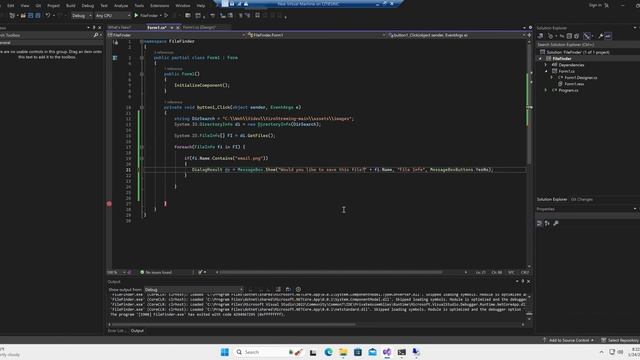Click the No issues found status indicator
Viewport: 640px width, 360px height.
[x=156, y=272]
